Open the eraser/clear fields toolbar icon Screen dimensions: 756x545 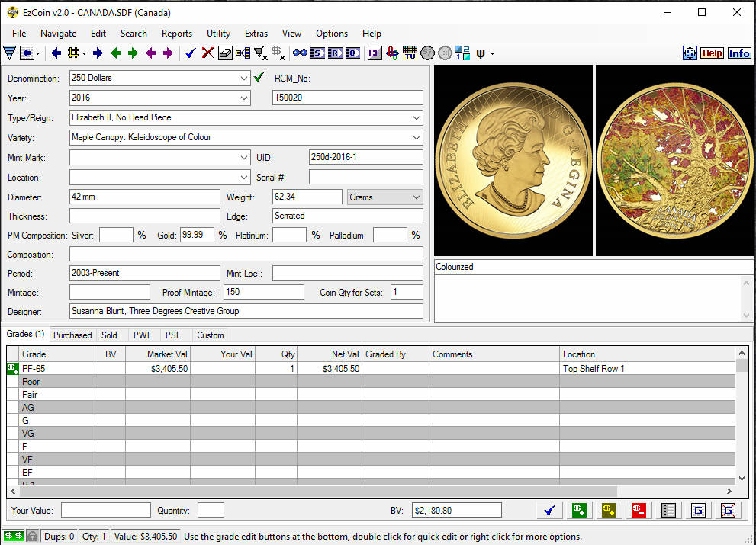224,53
